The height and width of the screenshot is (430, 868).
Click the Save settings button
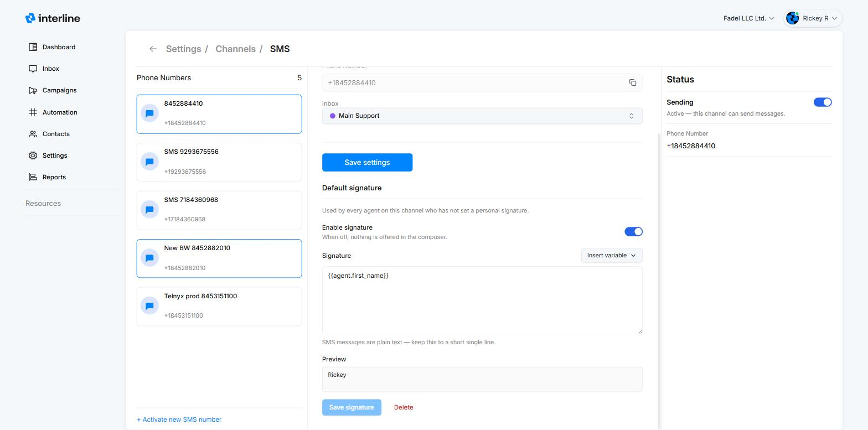(x=367, y=162)
